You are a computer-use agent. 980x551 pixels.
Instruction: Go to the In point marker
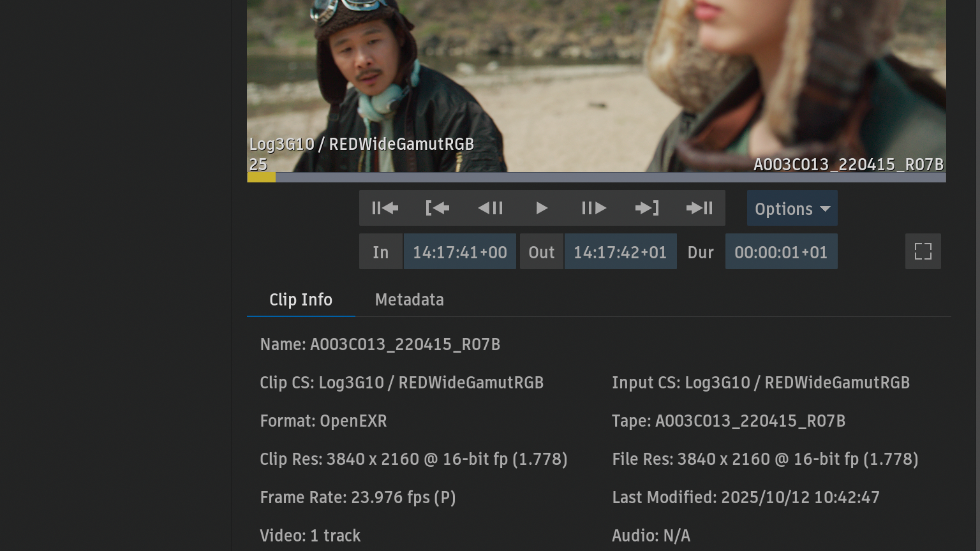point(437,208)
